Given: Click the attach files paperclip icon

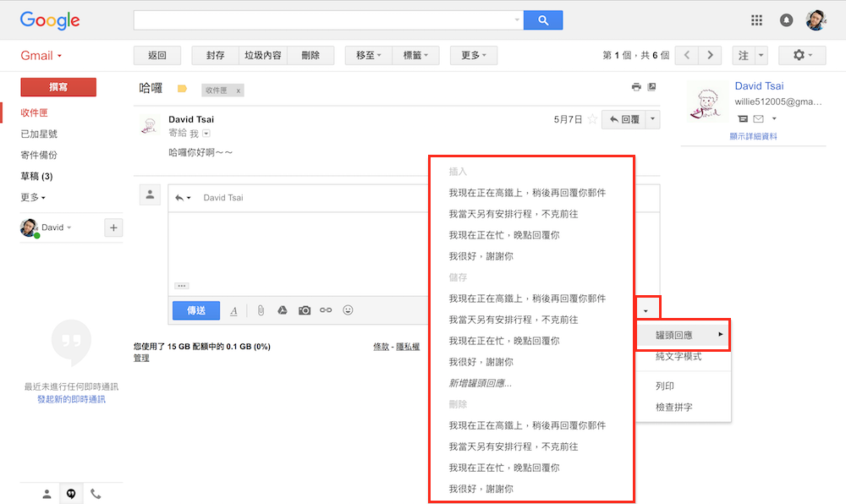Looking at the screenshot, I should click(261, 310).
